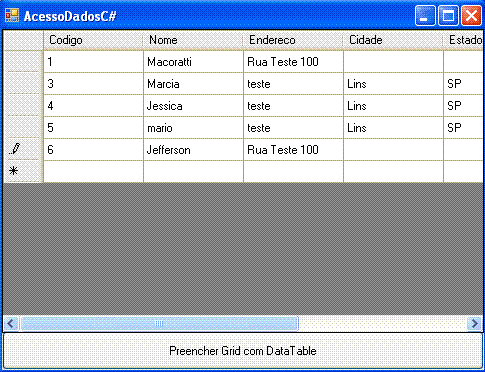Select row header of mario row
Screen dimensions: 485x372
(x=23, y=127)
